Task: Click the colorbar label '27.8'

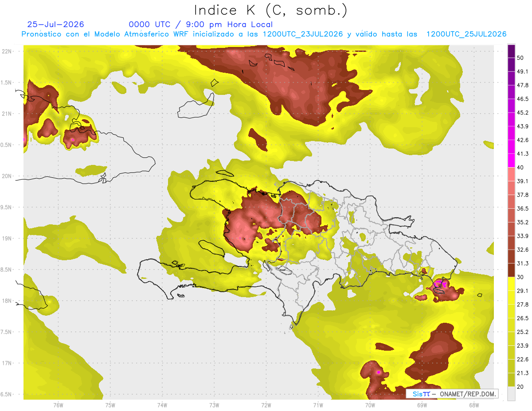Action: [523, 304]
